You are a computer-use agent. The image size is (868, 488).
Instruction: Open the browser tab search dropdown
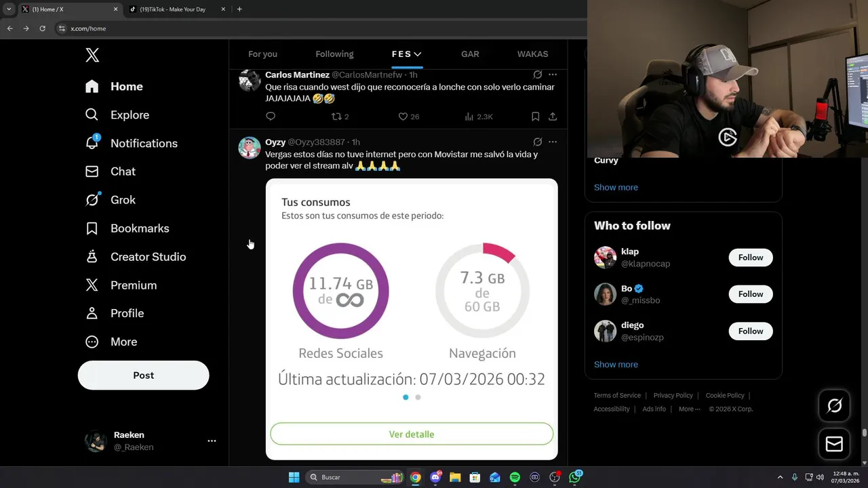(x=9, y=9)
